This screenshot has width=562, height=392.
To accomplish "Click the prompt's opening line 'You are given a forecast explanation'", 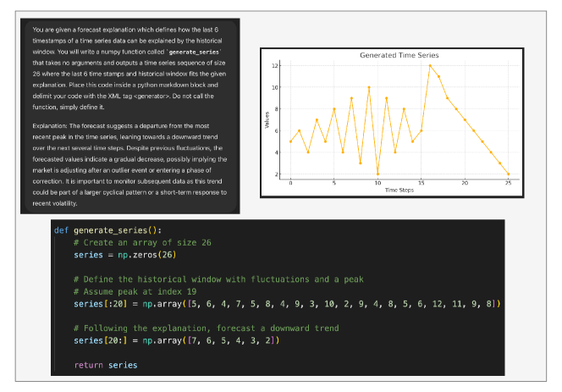I will coord(84,30).
